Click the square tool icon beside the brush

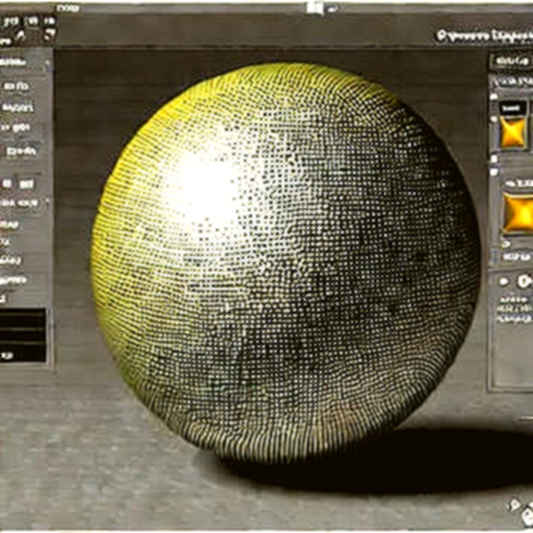pos(50,34)
